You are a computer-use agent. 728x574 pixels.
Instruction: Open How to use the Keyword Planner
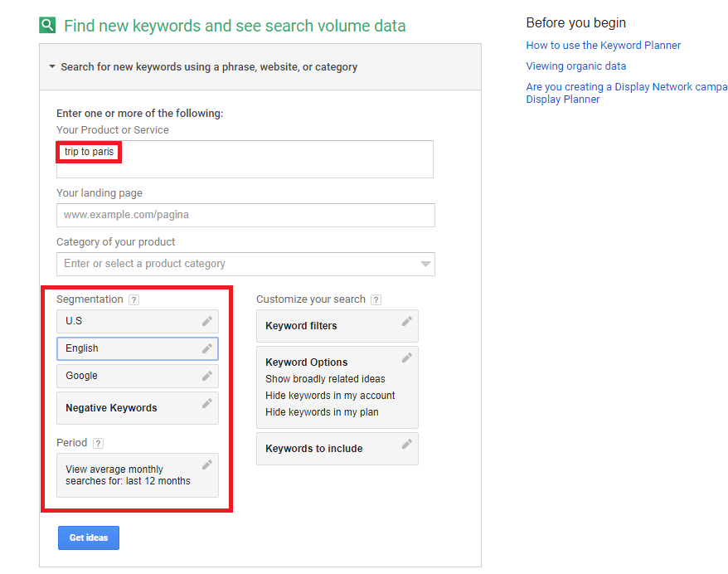point(603,46)
